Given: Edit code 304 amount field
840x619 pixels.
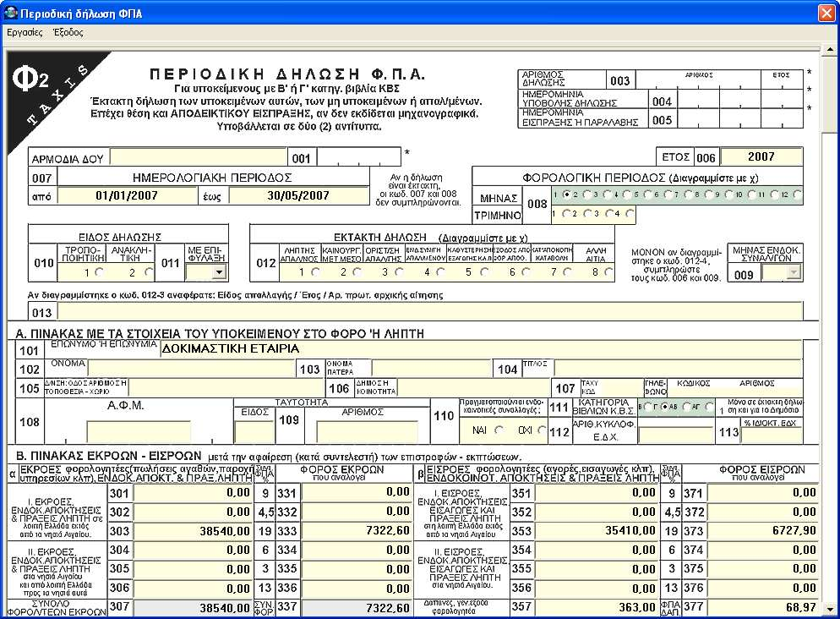Looking at the screenshot, I should pos(193,550).
